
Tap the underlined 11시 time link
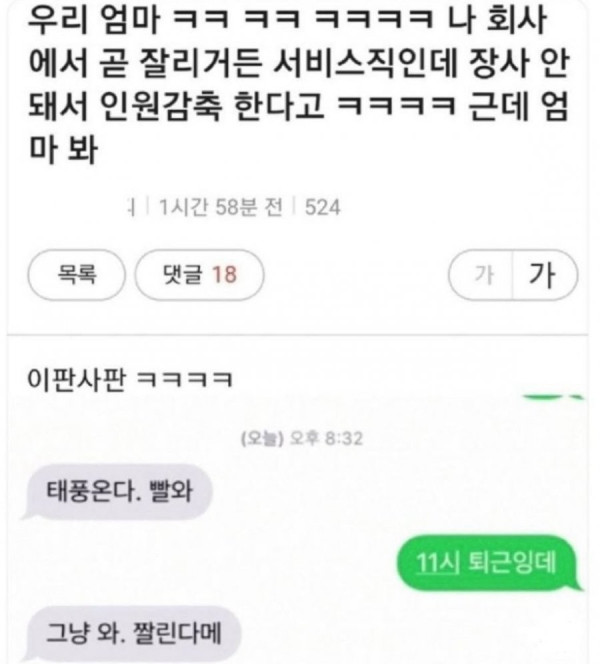pyautogui.click(x=439, y=563)
